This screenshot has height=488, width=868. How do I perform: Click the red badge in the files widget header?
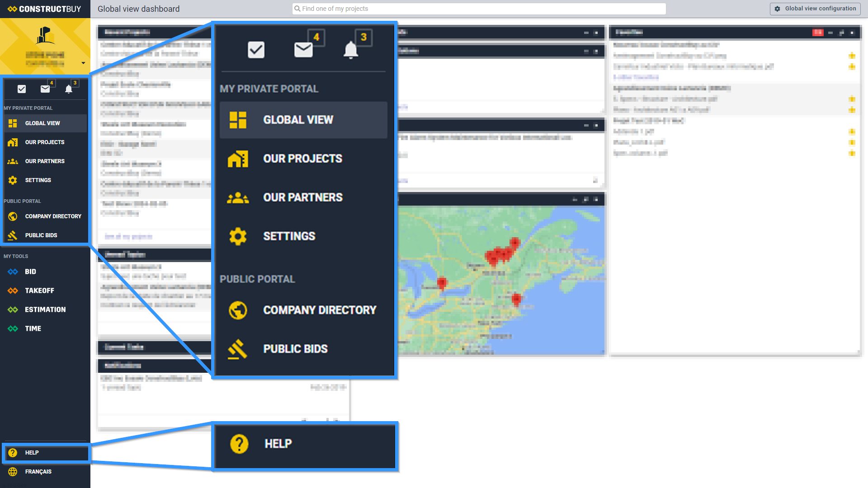[818, 33]
